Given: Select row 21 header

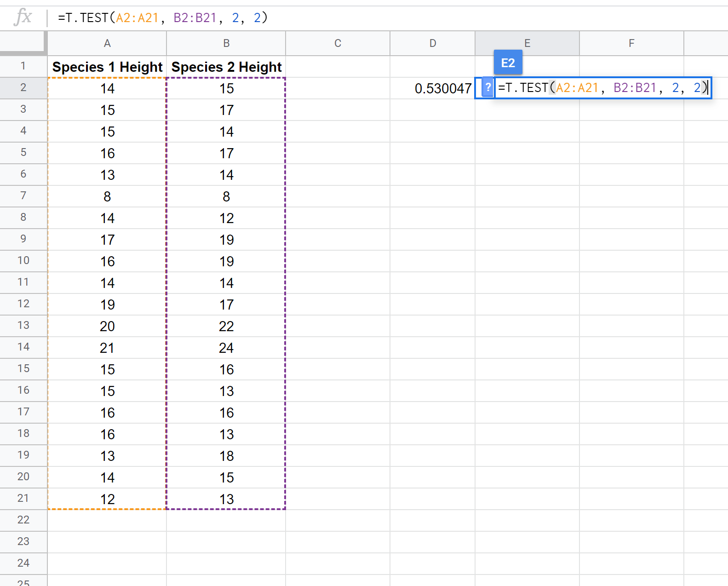Looking at the screenshot, I should tap(23, 499).
